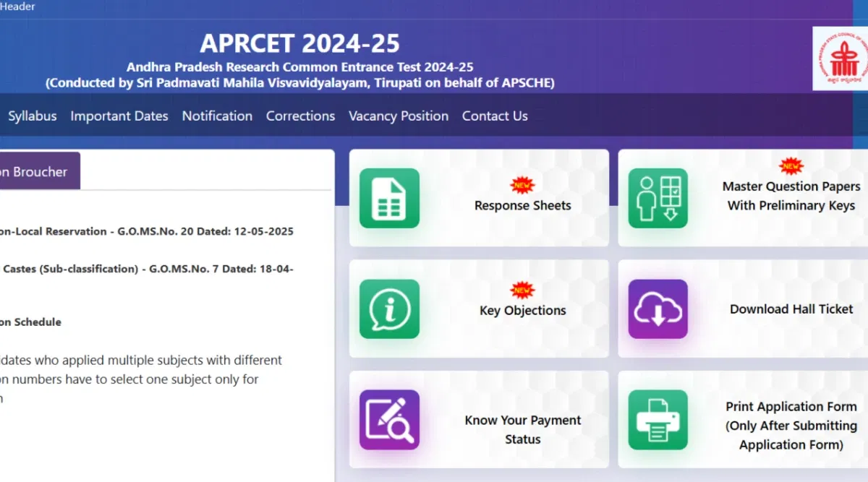Viewport: 868px width, 482px height.
Task: Click the green Response Sheets spreadsheet icon
Action: 389,198
